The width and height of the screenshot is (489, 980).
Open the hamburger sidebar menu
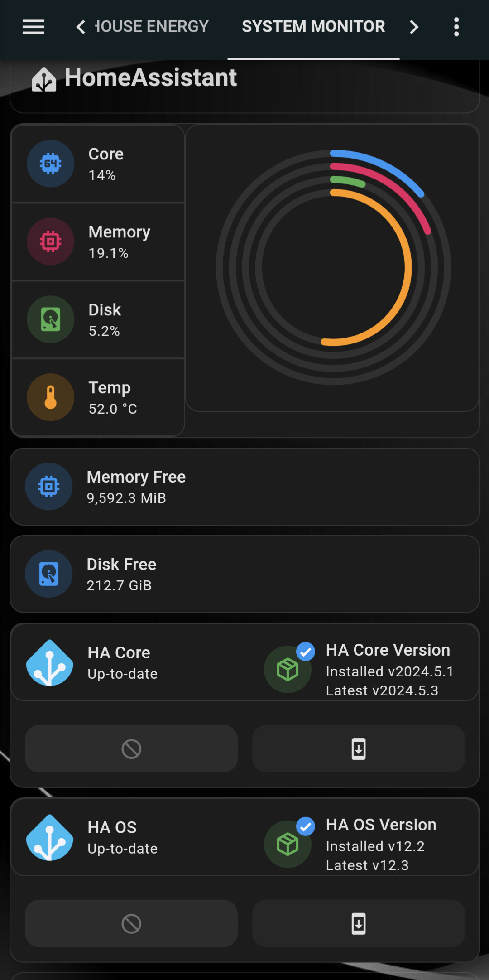click(34, 27)
